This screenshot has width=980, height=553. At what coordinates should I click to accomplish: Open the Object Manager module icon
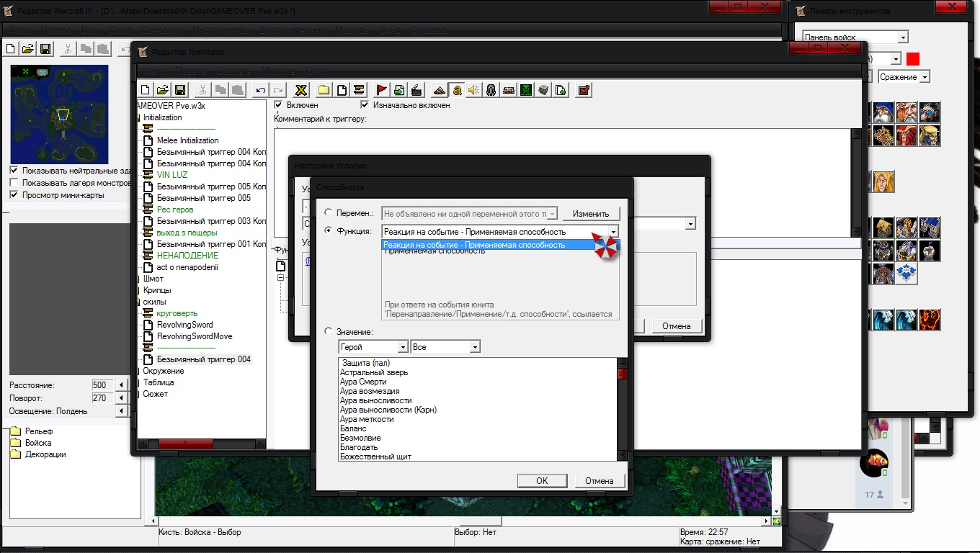click(x=543, y=90)
